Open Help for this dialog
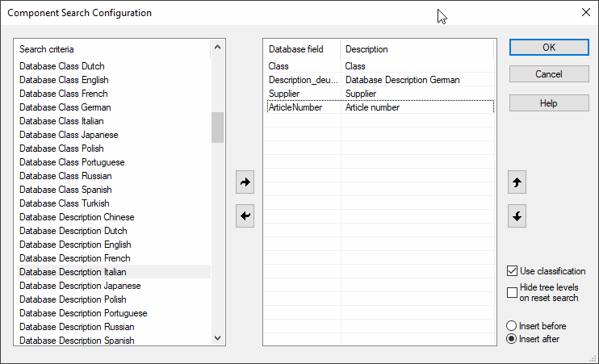599x364 pixels. click(x=549, y=103)
